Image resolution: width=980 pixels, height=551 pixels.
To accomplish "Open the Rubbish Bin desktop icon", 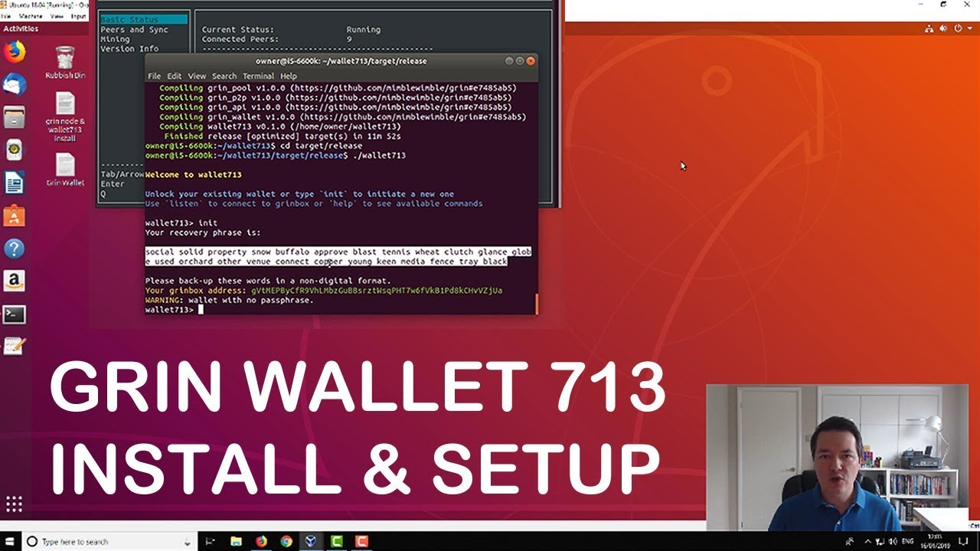I will (65, 63).
